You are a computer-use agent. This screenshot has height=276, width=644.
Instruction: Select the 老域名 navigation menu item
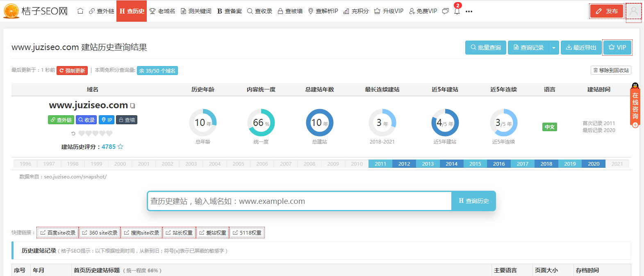[162, 11]
